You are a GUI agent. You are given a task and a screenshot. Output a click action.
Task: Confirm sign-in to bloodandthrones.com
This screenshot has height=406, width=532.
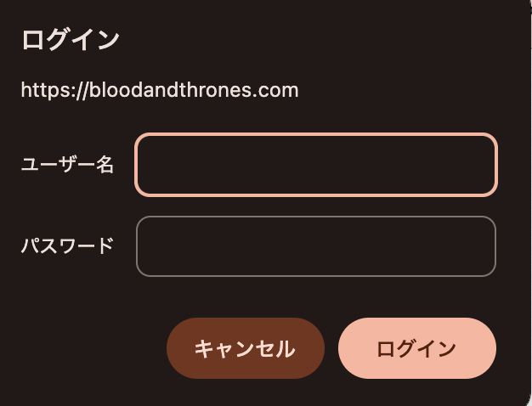pyautogui.click(x=416, y=348)
